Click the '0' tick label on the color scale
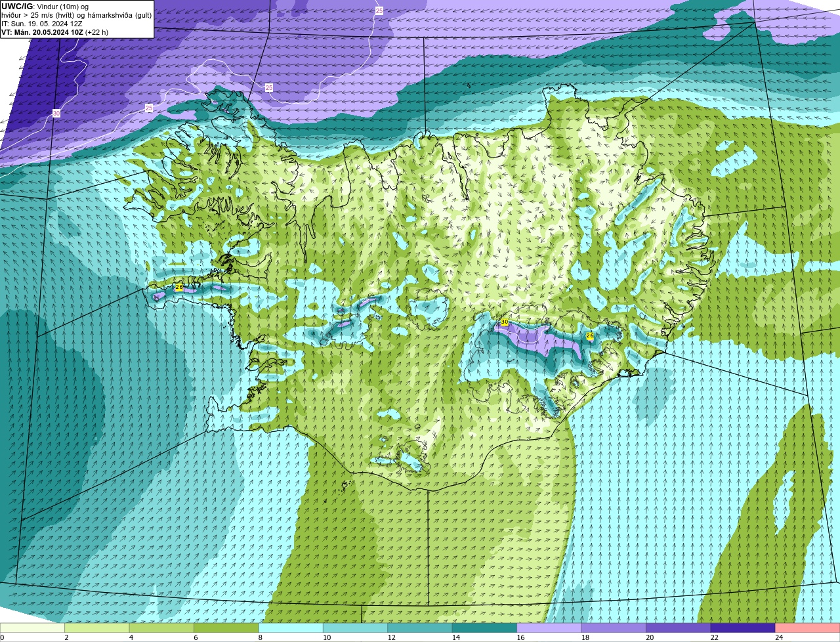This screenshot has width=840, height=642. [x=2, y=637]
